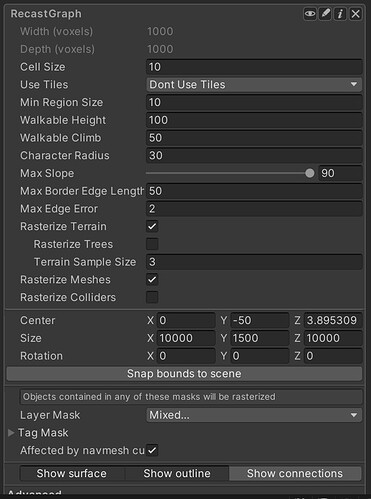This screenshot has height=499, width=371.
Task: Uncheck the Rasterize Terrain checkbox
Action: 152,226
